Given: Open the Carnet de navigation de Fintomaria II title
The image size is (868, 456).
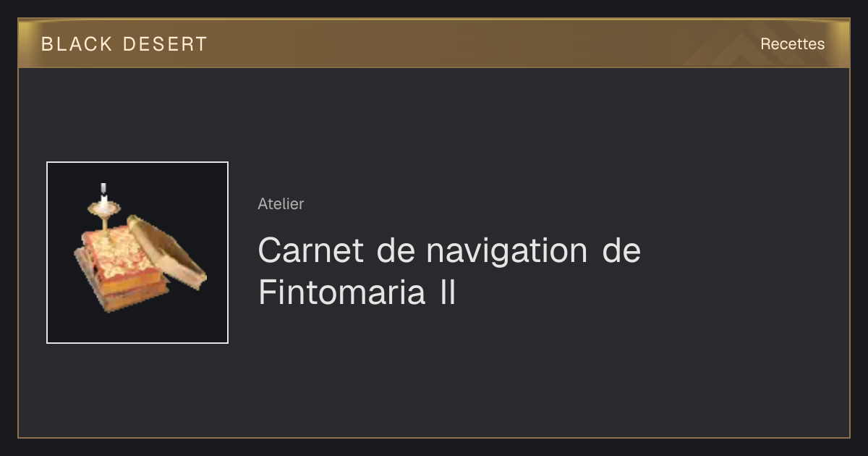Looking at the screenshot, I should (449, 272).
